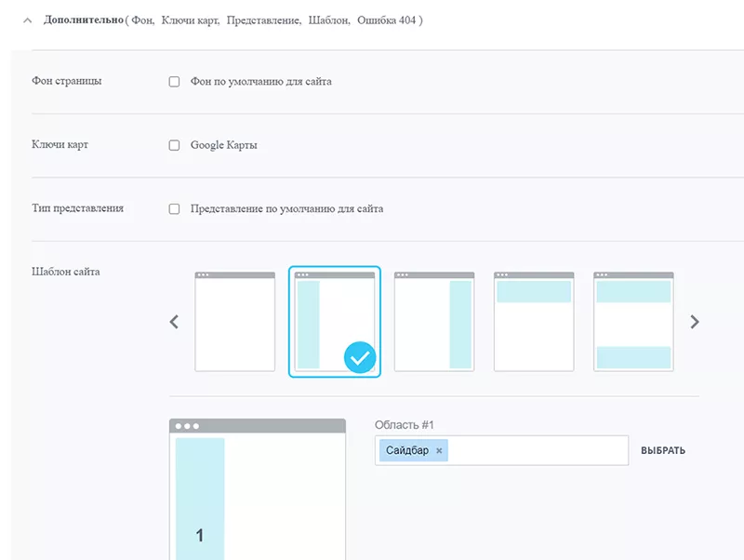
Task: Click the Тип представления label
Action: [77, 208]
